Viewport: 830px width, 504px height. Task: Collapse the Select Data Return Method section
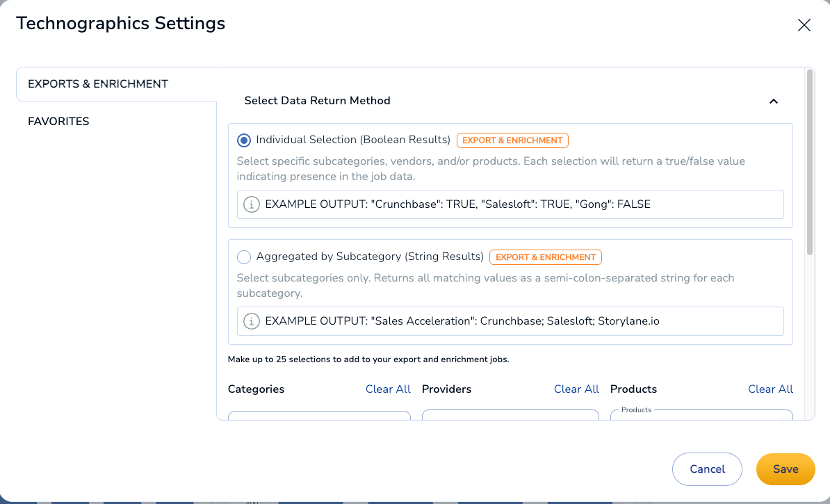774,101
